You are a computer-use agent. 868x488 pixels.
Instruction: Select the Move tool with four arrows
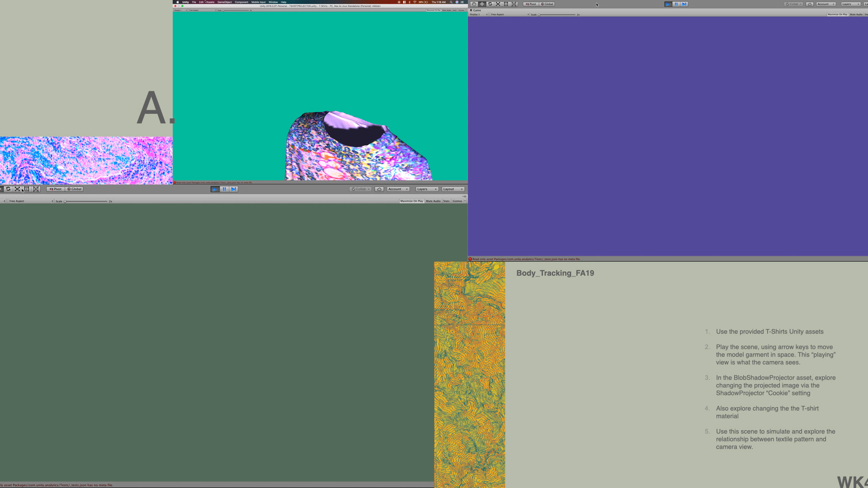482,4
